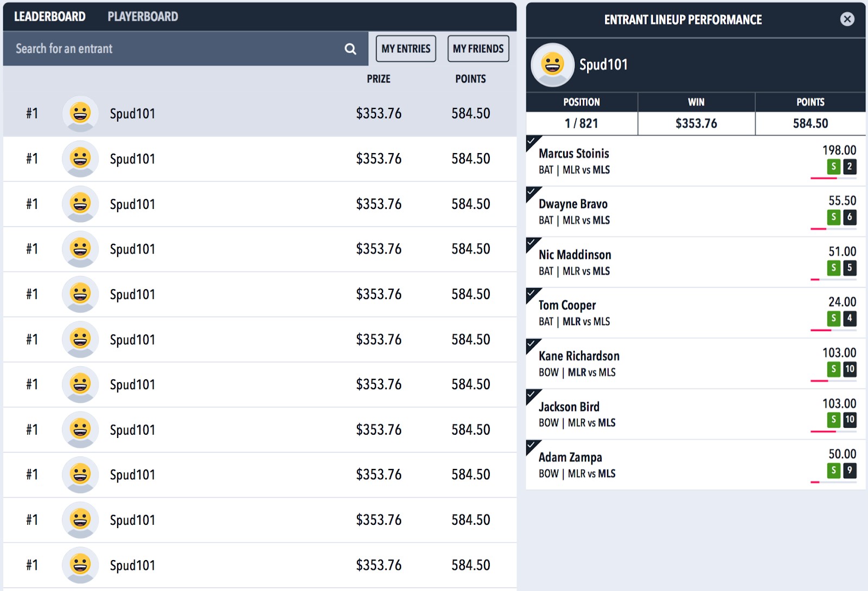Click the number 9 badge for Adam Zampa
This screenshot has height=591, width=868.
tap(850, 470)
